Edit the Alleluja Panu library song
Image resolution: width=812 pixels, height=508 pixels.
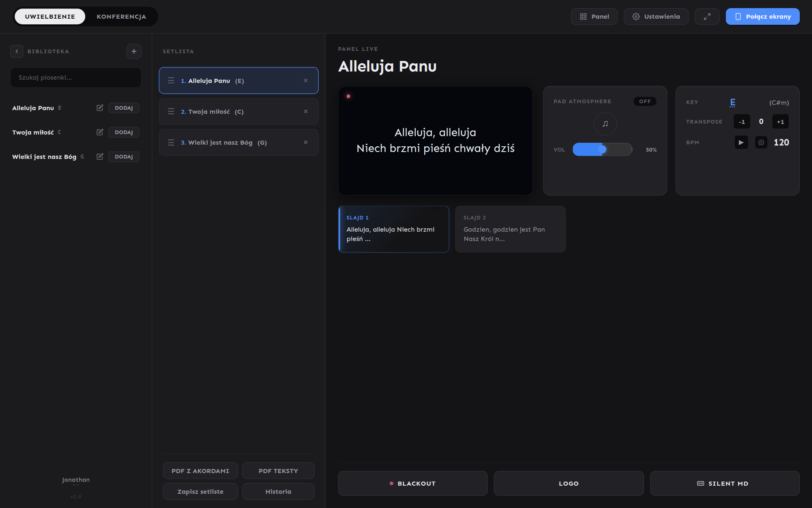tap(100, 108)
